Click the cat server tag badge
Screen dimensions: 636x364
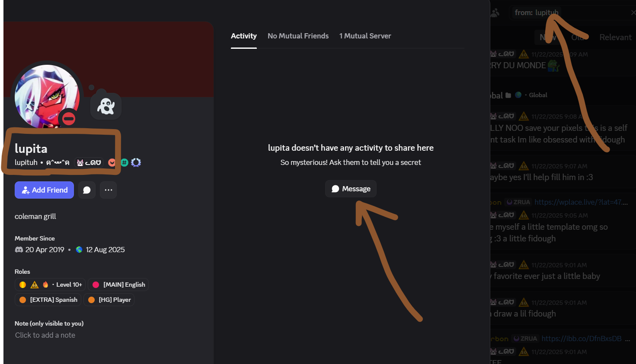point(89,162)
